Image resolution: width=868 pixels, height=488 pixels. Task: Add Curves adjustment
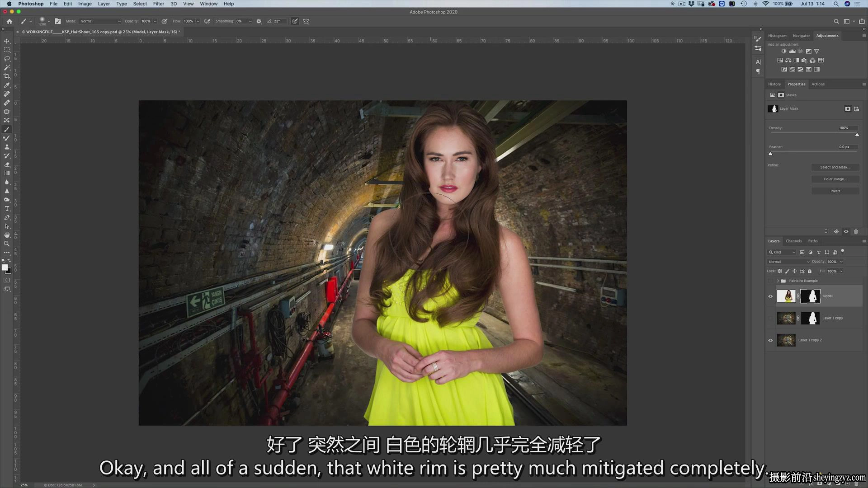800,51
